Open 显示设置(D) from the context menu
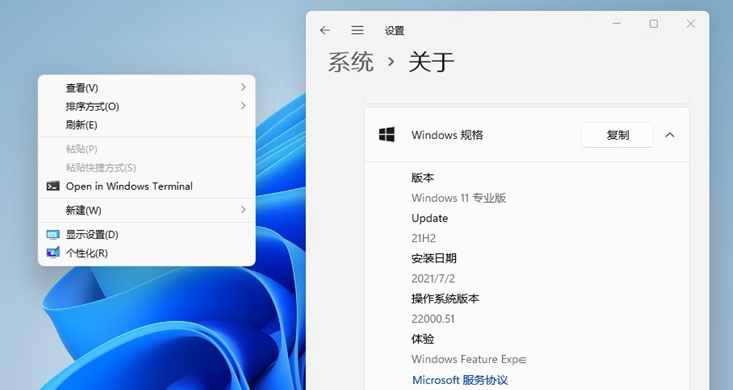The image size is (733, 390). (x=147, y=234)
